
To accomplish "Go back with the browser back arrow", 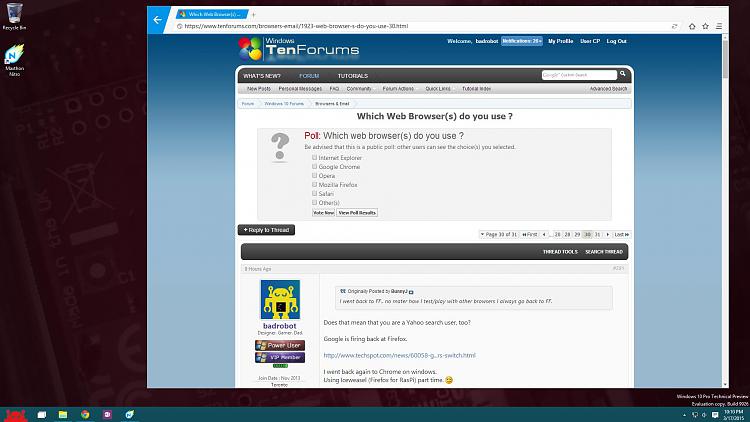I will tap(158, 20).
